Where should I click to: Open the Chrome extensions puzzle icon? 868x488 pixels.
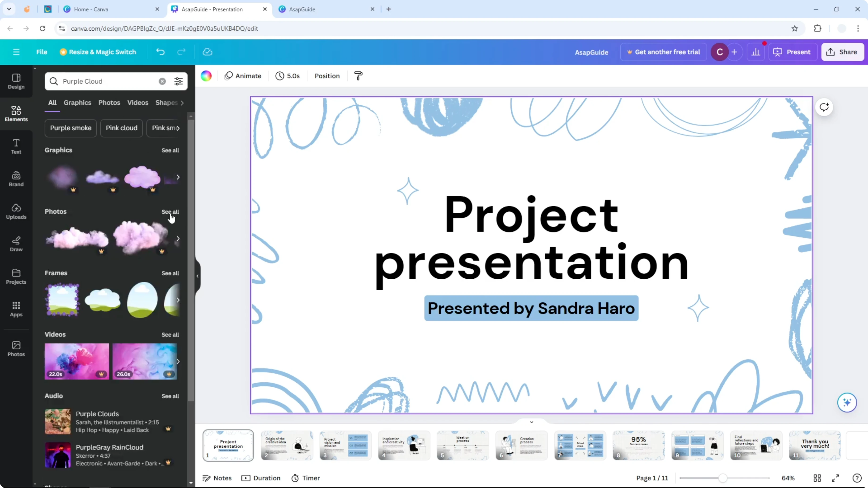(818, 28)
